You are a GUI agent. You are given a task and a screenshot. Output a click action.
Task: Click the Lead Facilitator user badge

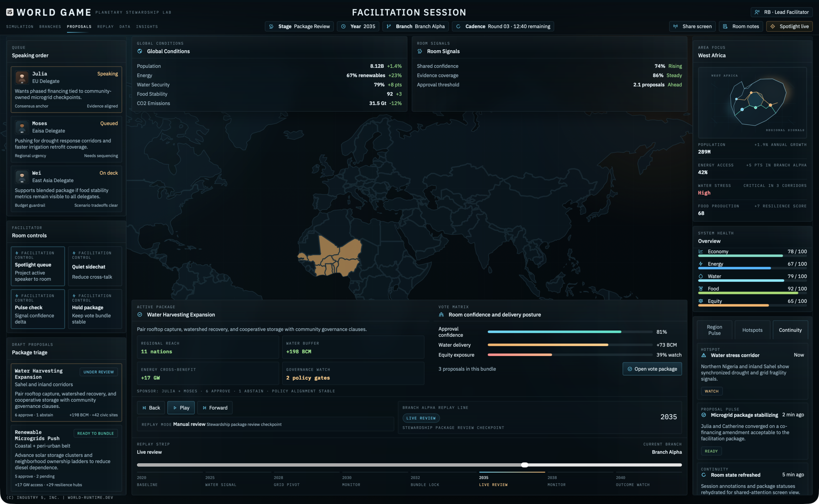coord(781,12)
